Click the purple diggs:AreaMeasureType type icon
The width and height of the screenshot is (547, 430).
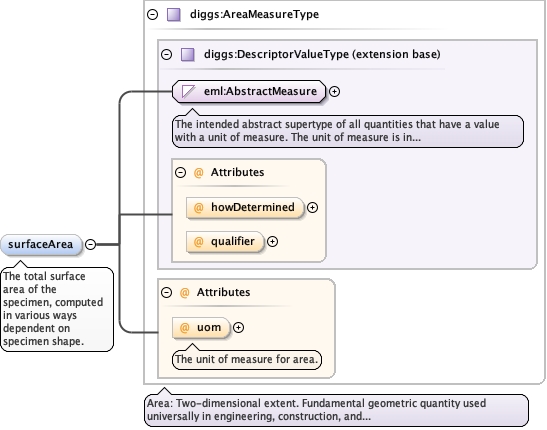174,15
